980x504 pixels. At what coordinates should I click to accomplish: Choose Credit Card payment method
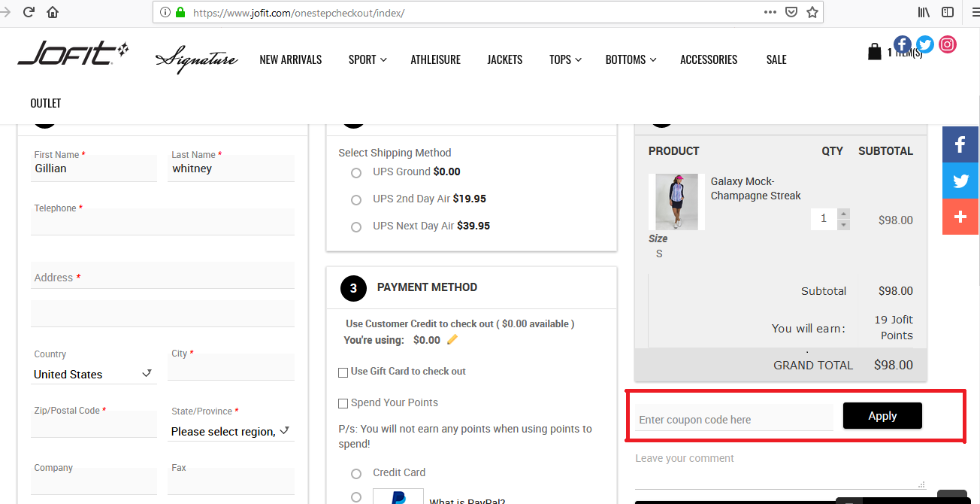(356, 473)
